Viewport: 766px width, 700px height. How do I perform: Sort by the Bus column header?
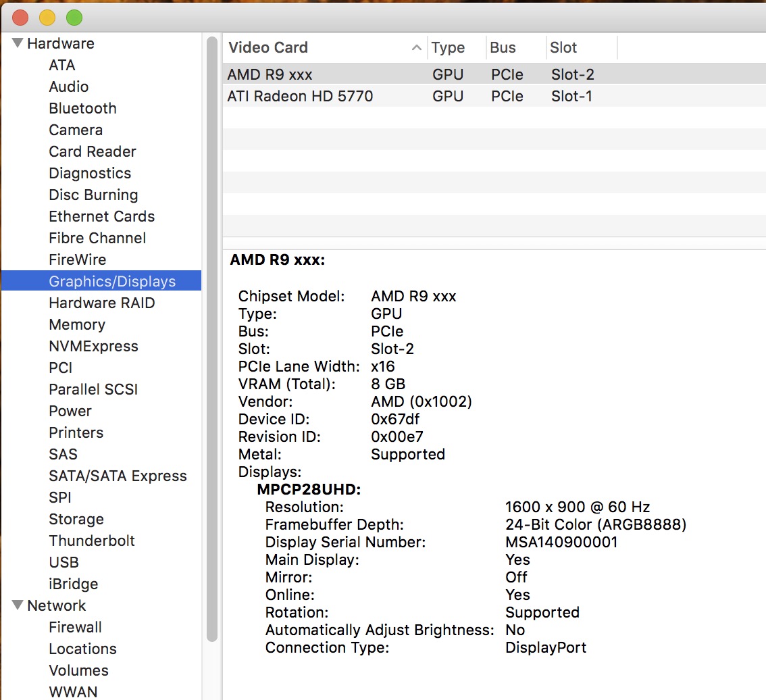[516, 47]
